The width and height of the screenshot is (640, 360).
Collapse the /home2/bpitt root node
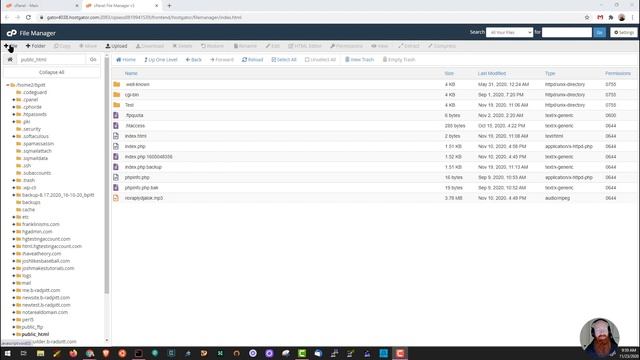(x=8, y=85)
